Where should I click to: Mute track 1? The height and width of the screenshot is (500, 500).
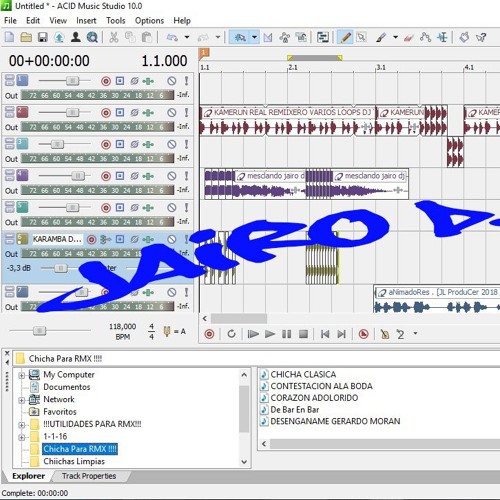(172, 81)
